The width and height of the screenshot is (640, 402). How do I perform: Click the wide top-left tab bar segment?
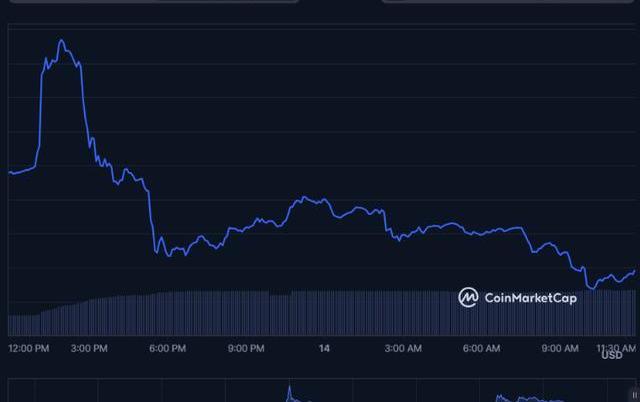click(x=150, y=1)
